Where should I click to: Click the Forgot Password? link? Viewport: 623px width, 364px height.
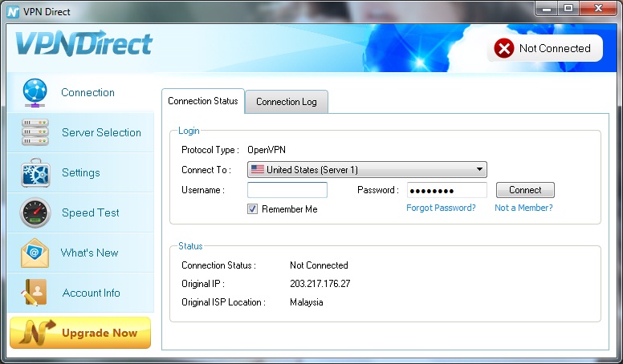coord(441,208)
